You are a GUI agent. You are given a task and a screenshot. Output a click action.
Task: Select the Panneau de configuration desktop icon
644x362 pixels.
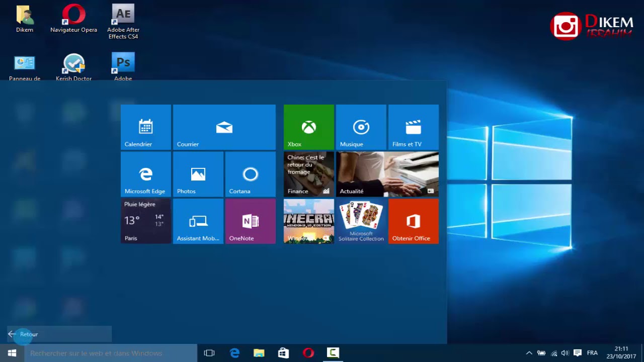[25, 67]
